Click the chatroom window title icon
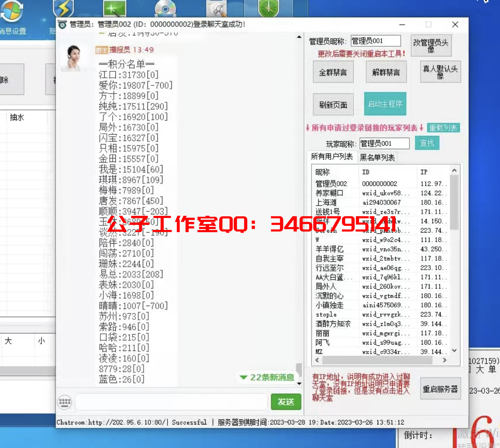 tap(62, 24)
